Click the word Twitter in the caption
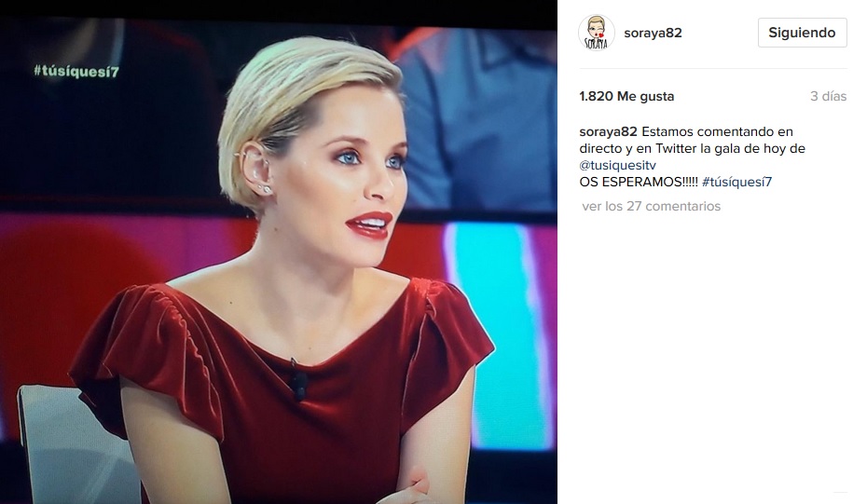 coord(676,148)
